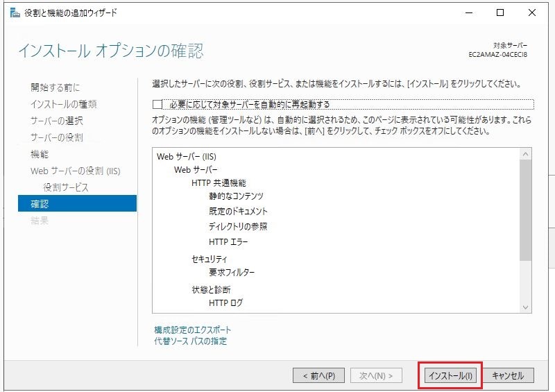Select 役割サービス step in sidebar
Viewport: 555px width, 392px height.
[65, 187]
